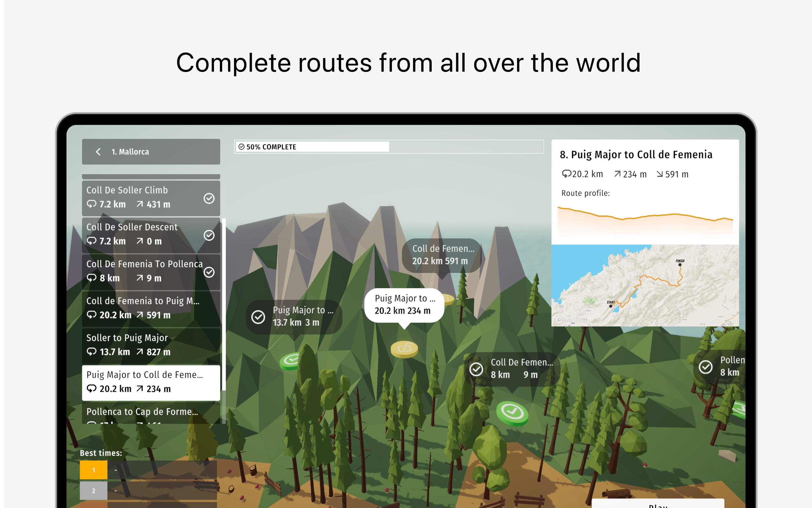The image size is (812, 508).
Task: Click the 8. Puig Major to Coll de Femenia title
Action: click(x=636, y=155)
